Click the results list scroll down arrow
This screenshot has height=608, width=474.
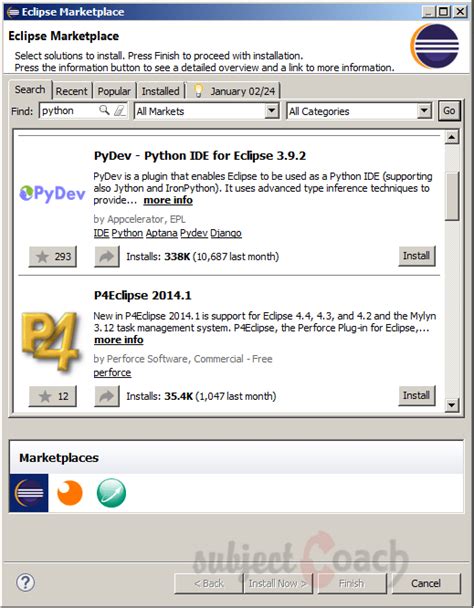[452, 405]
